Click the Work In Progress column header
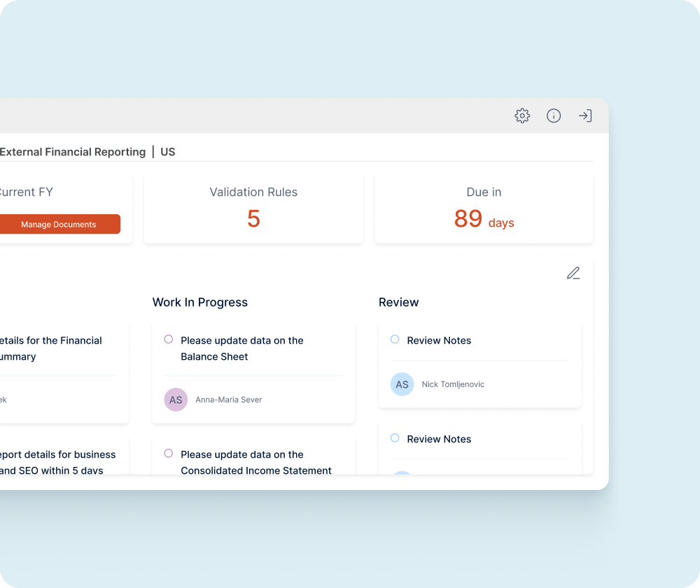The width and height of the screenshot is (700, 588). point(200,302)
